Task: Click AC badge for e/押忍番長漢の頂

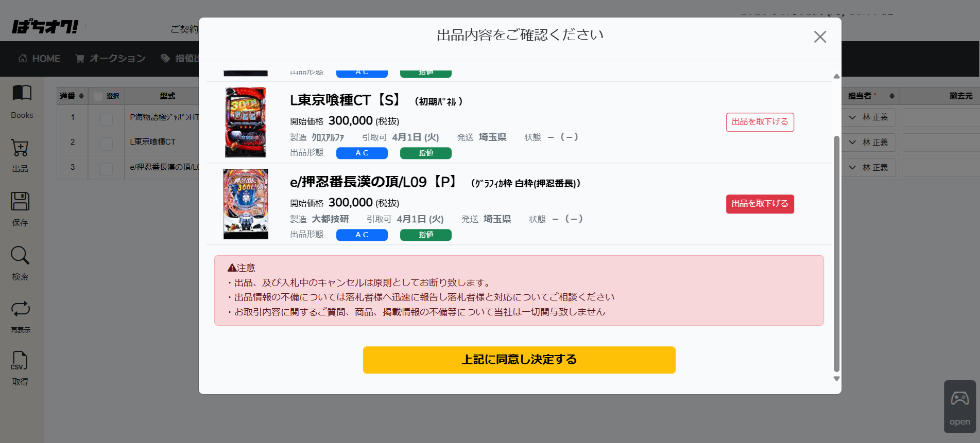Action: point(362,235)
